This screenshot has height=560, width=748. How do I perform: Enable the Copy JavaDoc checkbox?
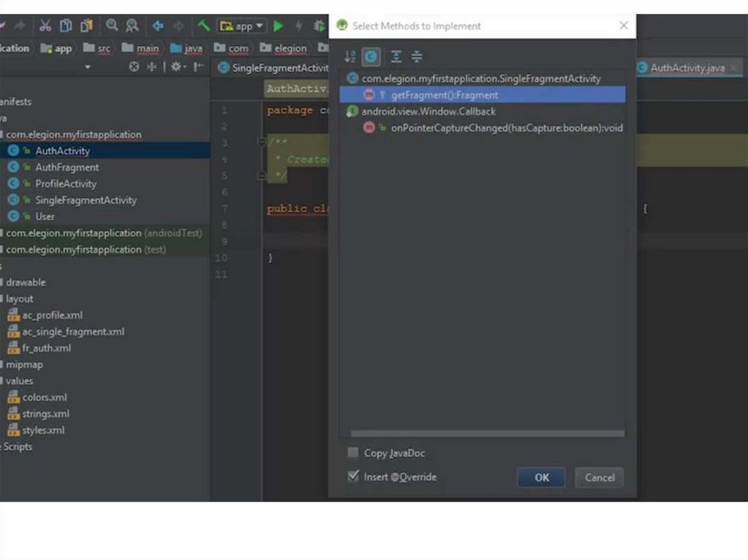coord(354,453)
